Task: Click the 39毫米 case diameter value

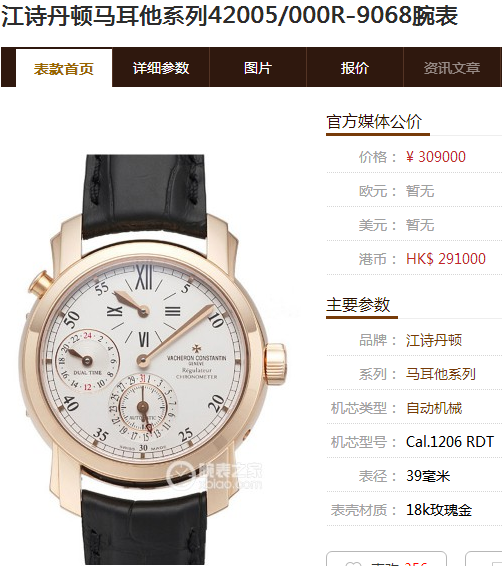Action: (x=428, y=476)
